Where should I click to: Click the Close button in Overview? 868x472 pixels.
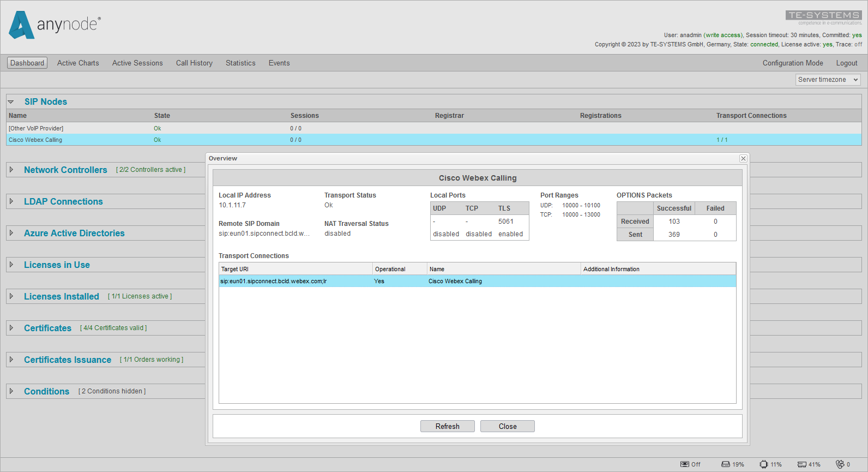[x=508, y=426]
